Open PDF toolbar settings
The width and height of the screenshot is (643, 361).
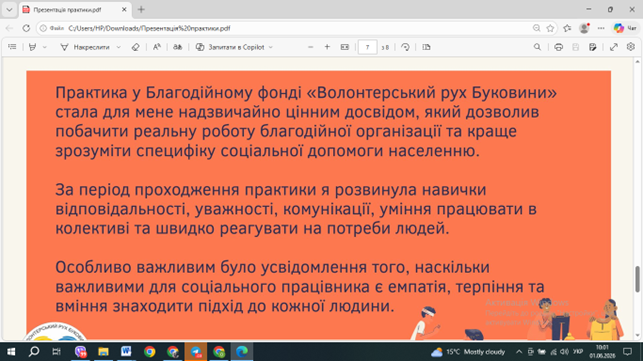631,47
